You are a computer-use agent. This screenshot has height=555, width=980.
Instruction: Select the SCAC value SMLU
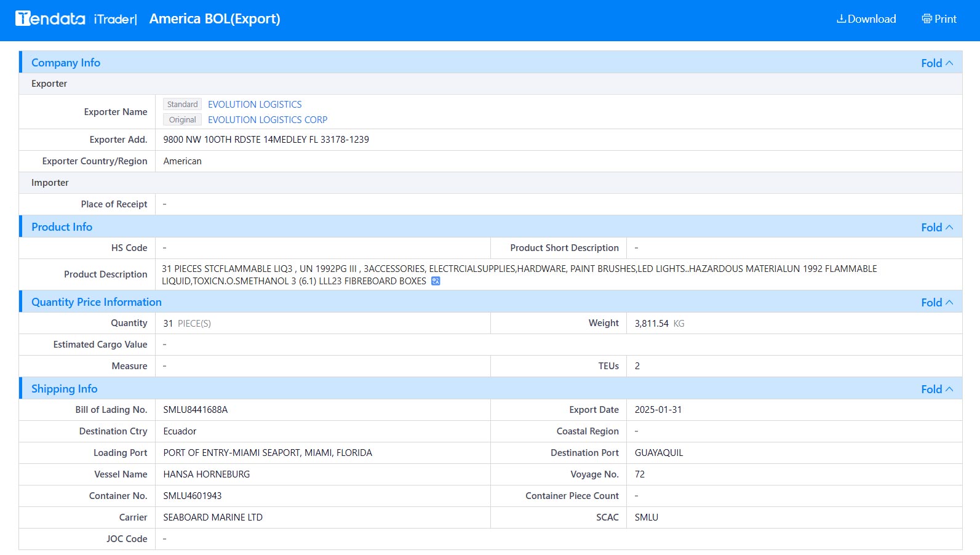coord(647,517)
